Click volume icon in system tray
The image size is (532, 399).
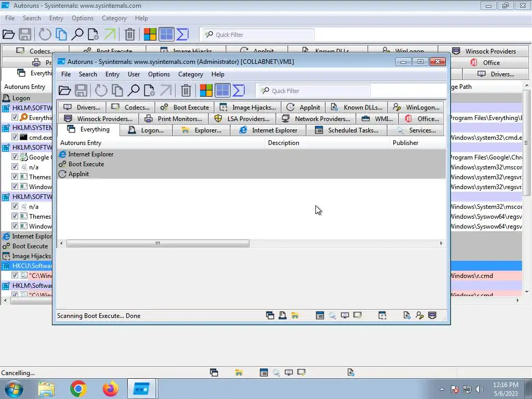point(480,389)
